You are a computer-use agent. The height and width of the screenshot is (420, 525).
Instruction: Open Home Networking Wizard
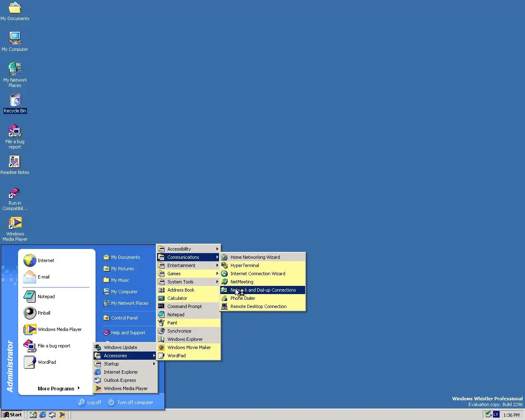click(x=263, y=257)
